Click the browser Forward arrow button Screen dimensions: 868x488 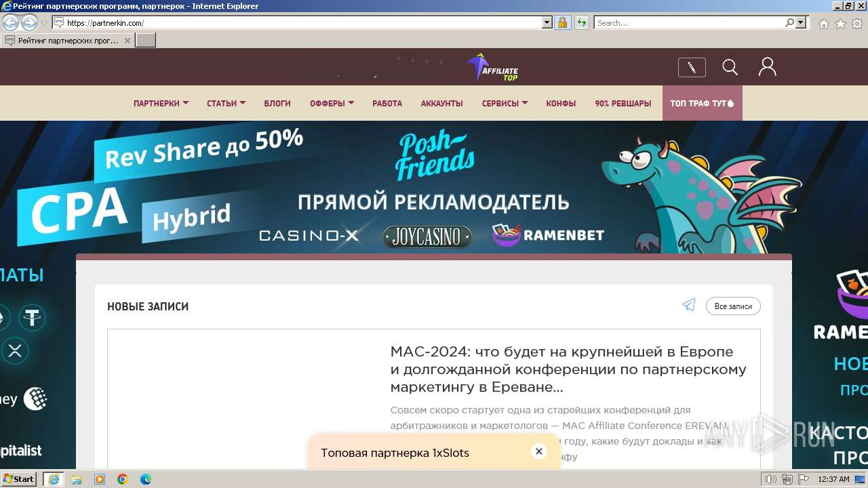(29, 22)
